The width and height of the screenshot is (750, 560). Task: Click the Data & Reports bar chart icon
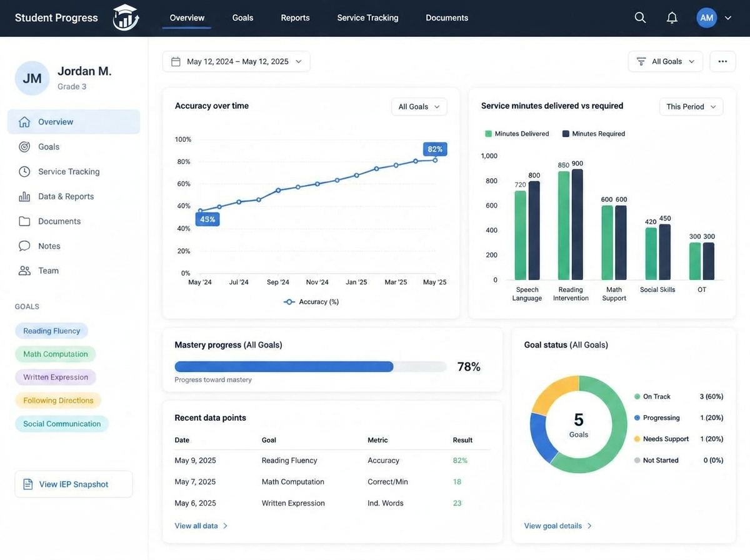(24, 196)
